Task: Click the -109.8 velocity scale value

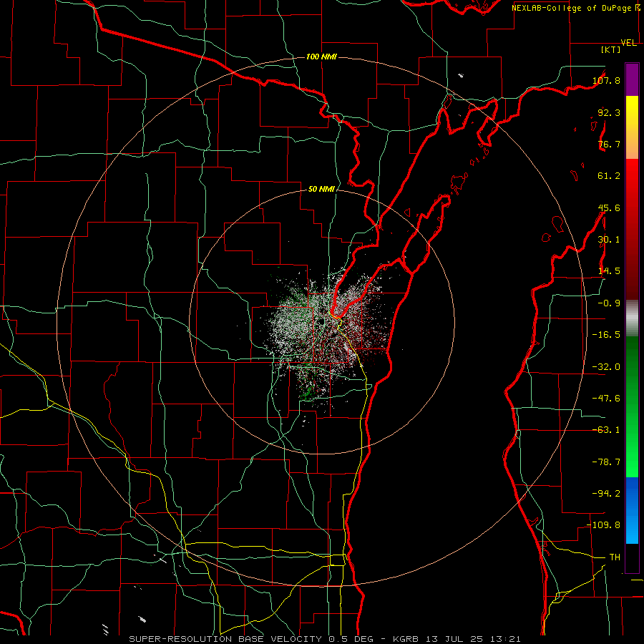Action: click(603, 525)
